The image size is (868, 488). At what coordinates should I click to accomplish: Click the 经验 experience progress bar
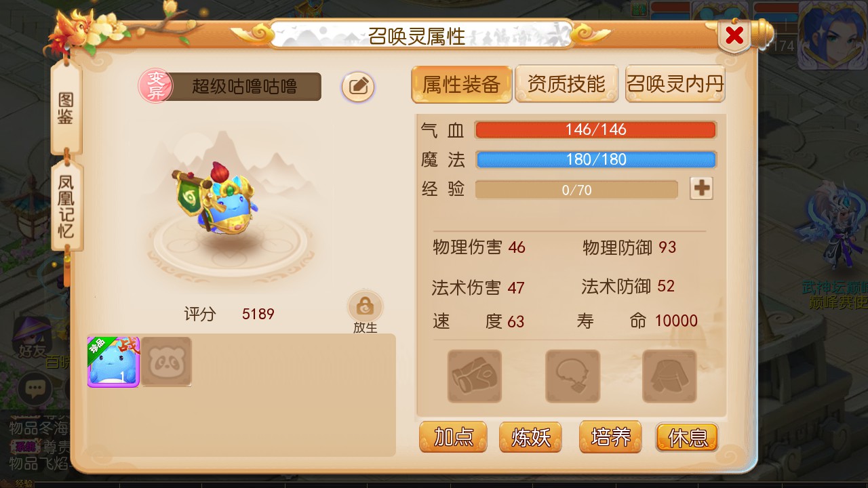(x=576, y=190)
